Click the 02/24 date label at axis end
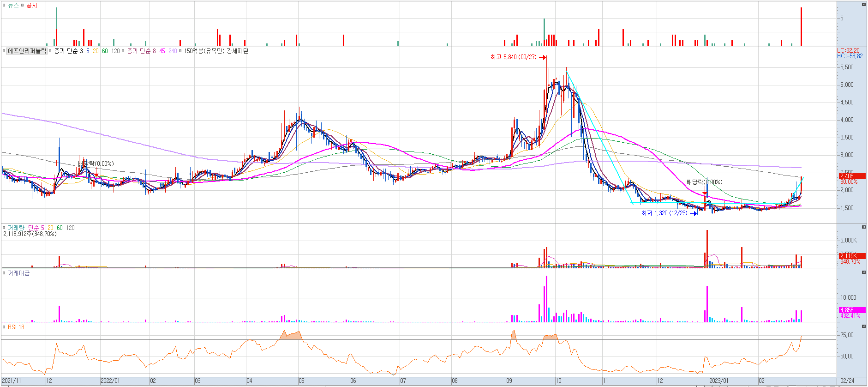Image resolution: width=868 pixels, height=387 pixels. click(x=847, y=381)
